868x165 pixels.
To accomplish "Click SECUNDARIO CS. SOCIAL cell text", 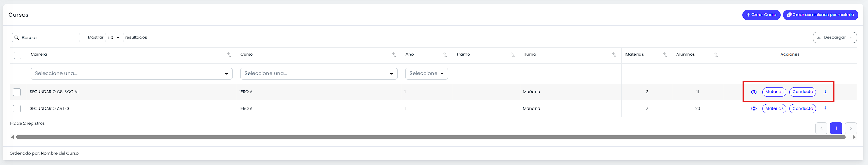I will (54, 92).
